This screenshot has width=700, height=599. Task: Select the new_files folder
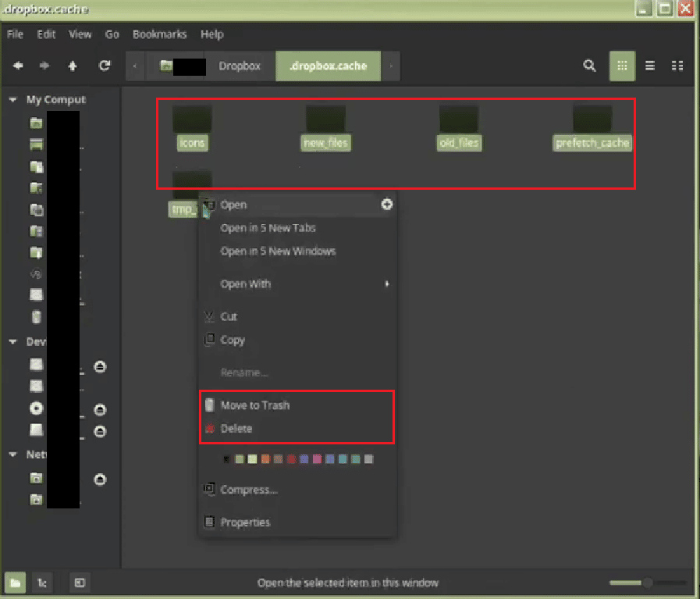[325, 129]
